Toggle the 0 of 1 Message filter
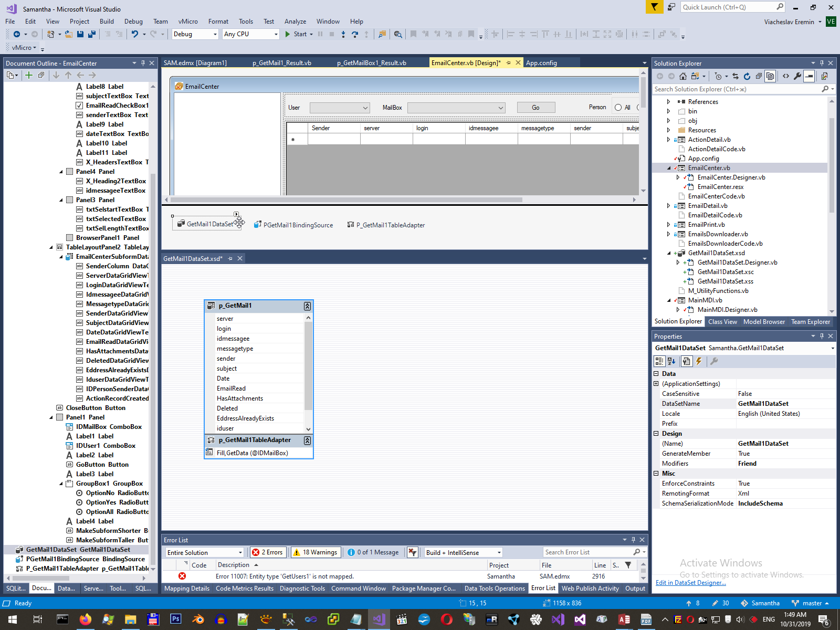This screenshot has height=630, width=840. [373, 552]
